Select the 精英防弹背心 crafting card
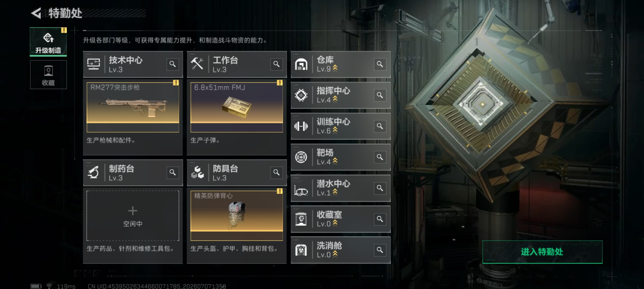The width and height of the screenshot is (644, 289). pos(237,216)
